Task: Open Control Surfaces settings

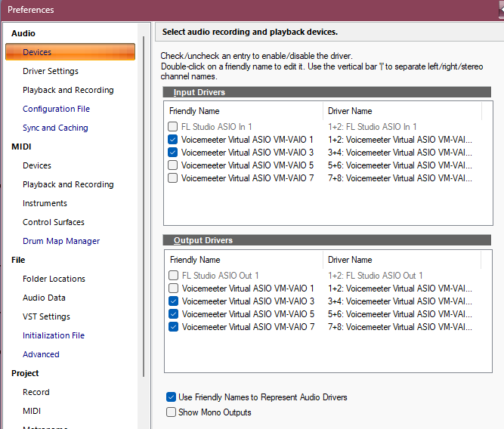Action: pyautogui.click(x=54, y=222)
